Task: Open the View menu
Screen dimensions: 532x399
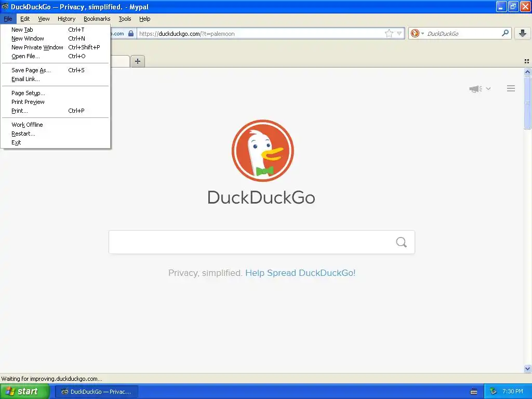Action: [44, 19]
